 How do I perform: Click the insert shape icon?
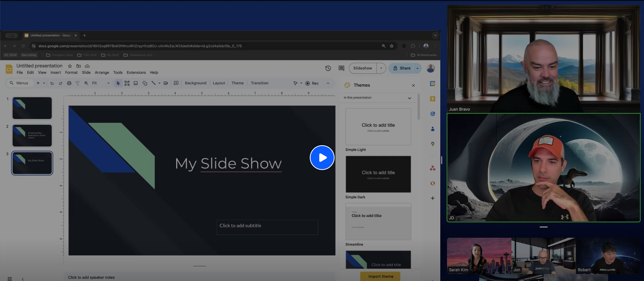coord(145,83)
